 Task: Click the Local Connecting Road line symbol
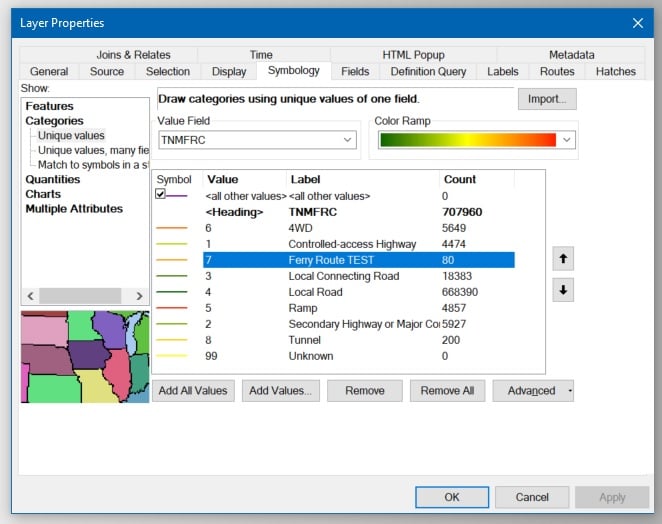(x=171, y=276)
